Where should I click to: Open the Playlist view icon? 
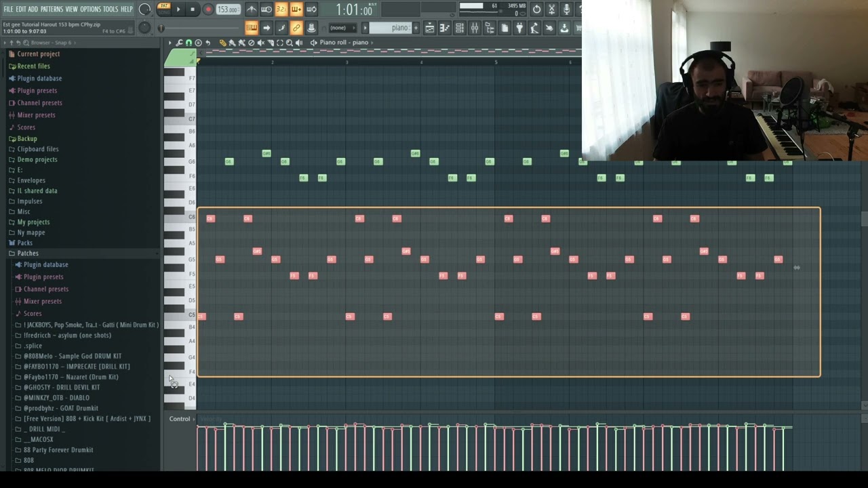[430, 28]
